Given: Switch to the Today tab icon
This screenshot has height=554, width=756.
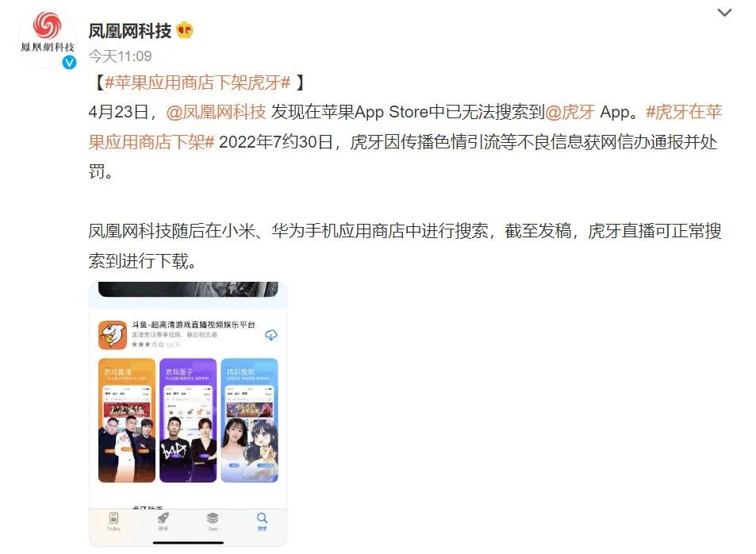Looking at the screenshot, I should coord(113,521).
